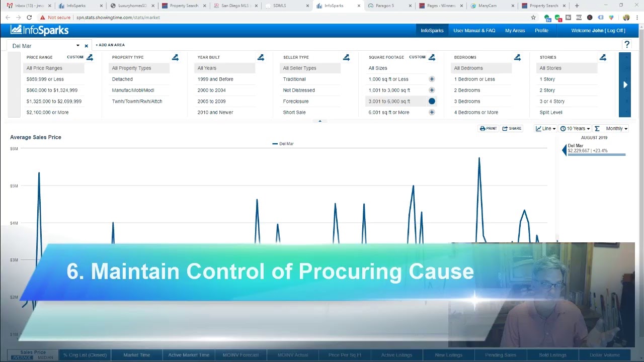Add 1,000 sq ft or Less with plus
644x362 pixels.
[432, 79]
